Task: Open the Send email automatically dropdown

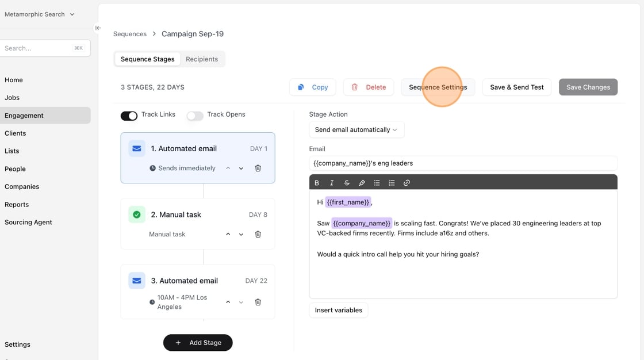Action: click(356, 129)
